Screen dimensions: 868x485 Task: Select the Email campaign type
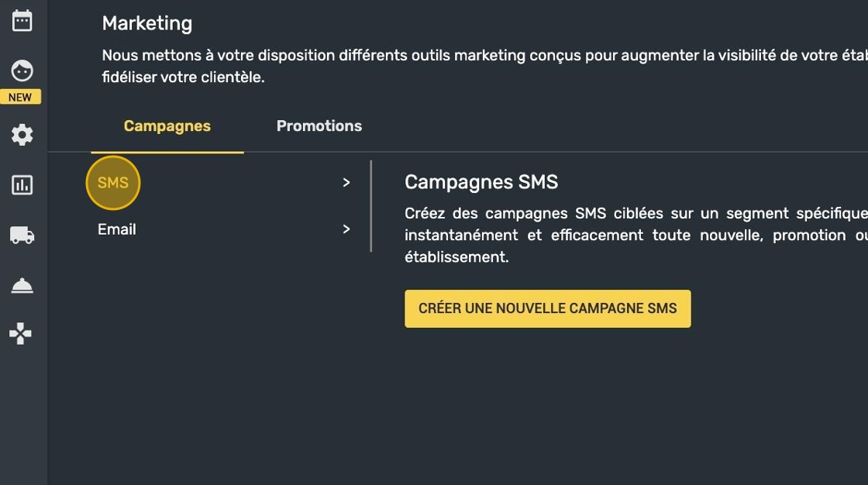[x=117, y=229]
